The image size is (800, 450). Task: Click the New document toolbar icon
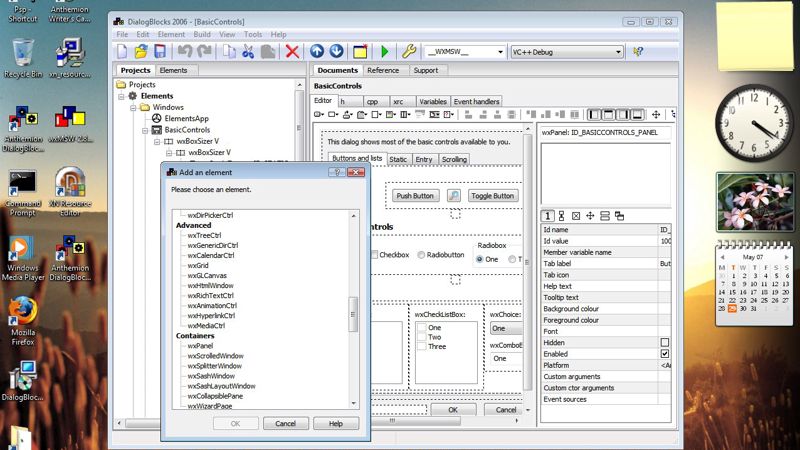[122, 52]
